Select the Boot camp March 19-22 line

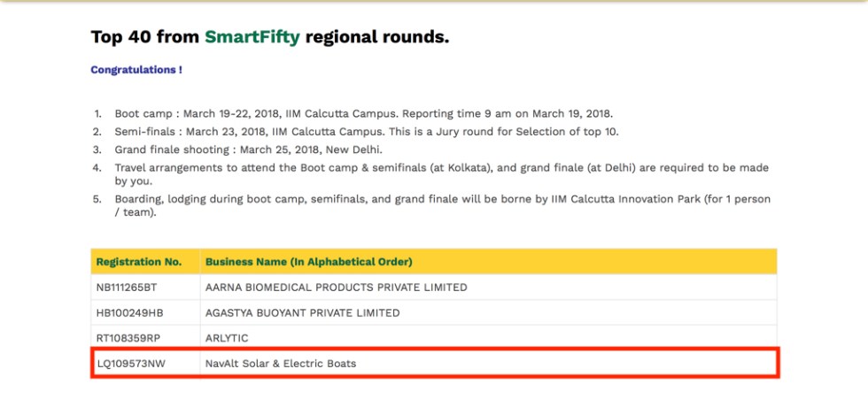pos(363,114)
